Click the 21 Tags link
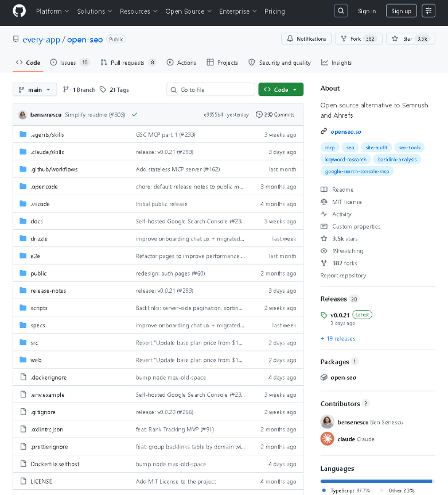The width and height of the screenshot is (448, 495). [x=115, y=90]
